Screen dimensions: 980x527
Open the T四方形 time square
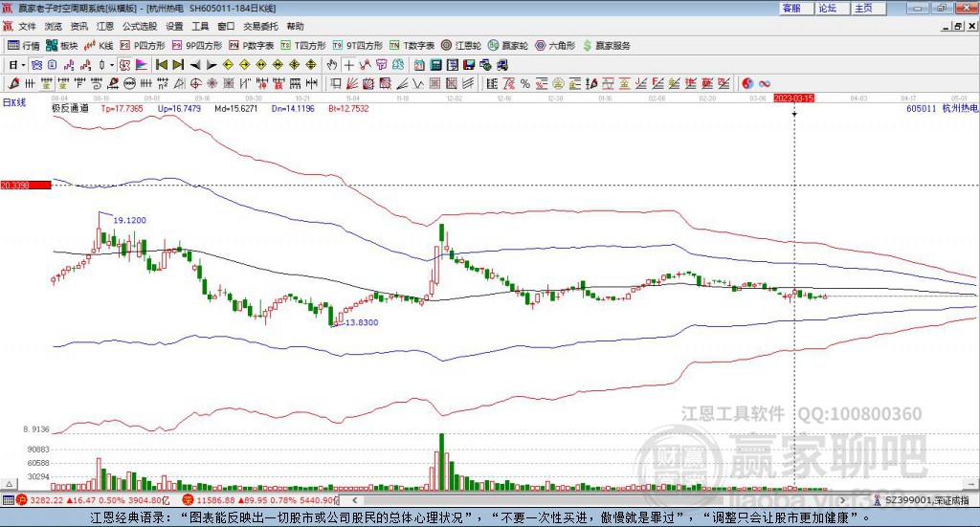pyautogui.click(x=303, y=46)
